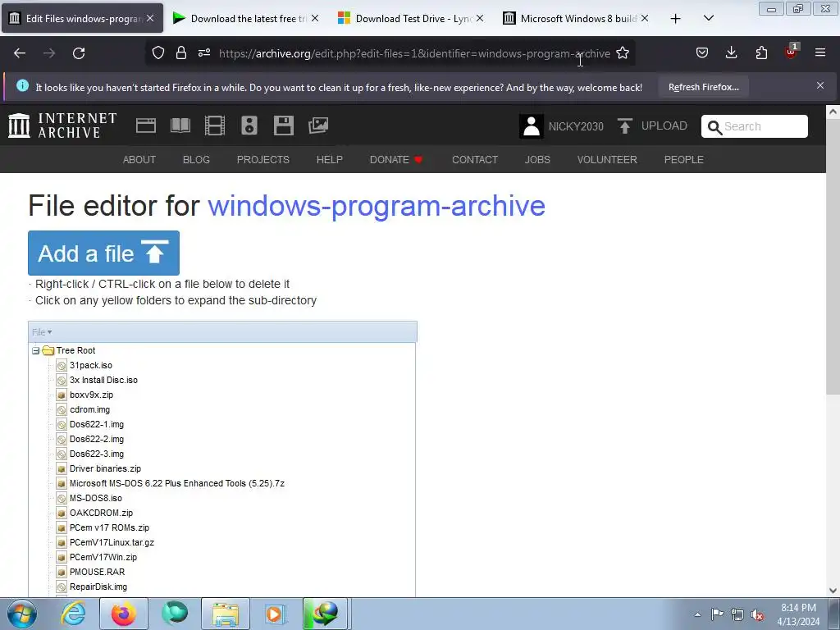840x630 pixels.
Task: Open the Internet Archive images icon
Action: [x=318, y=126]
